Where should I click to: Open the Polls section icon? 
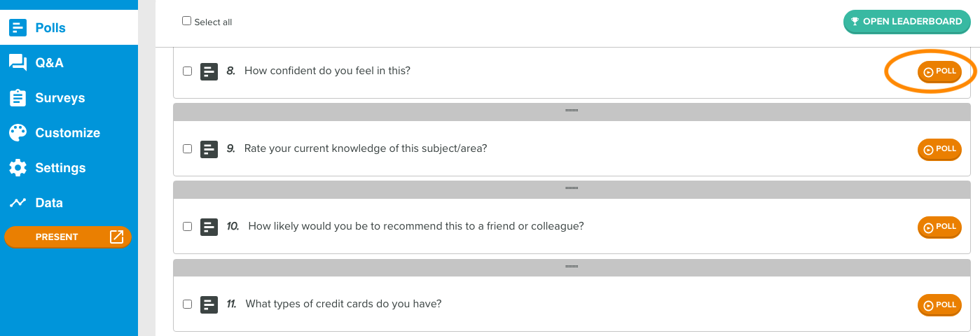pyautogui.click(x=18, y=28)
